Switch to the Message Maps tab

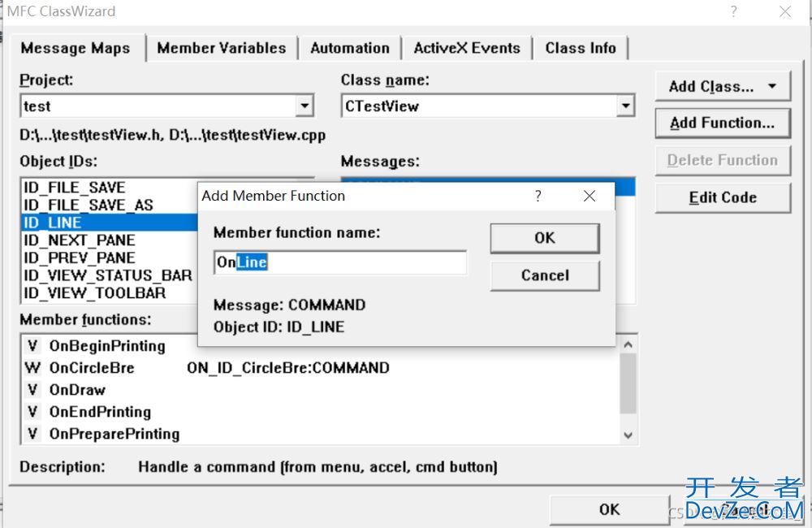[76, 48]
